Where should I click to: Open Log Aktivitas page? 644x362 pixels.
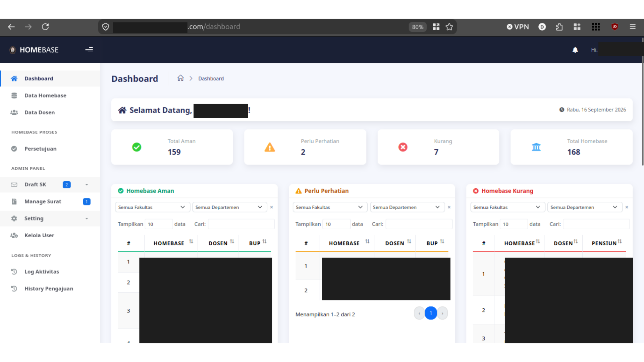(42, 272)
